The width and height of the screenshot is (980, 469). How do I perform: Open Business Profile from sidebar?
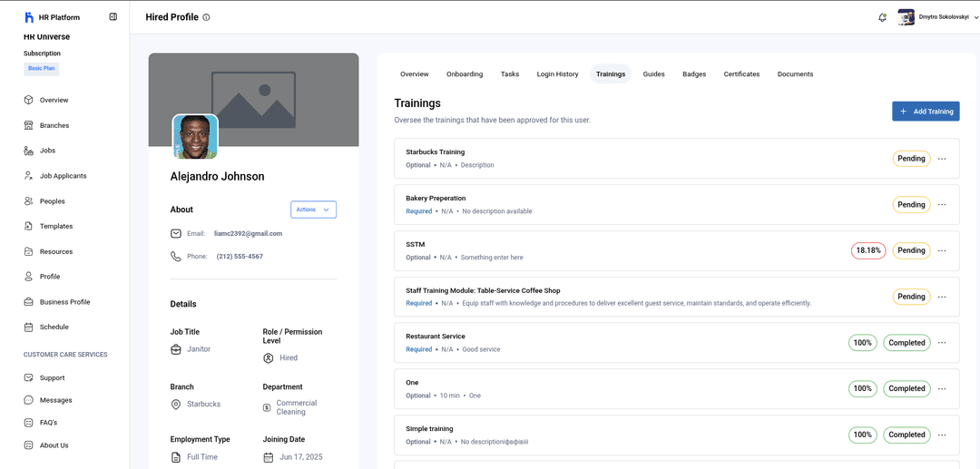[64, 302]
